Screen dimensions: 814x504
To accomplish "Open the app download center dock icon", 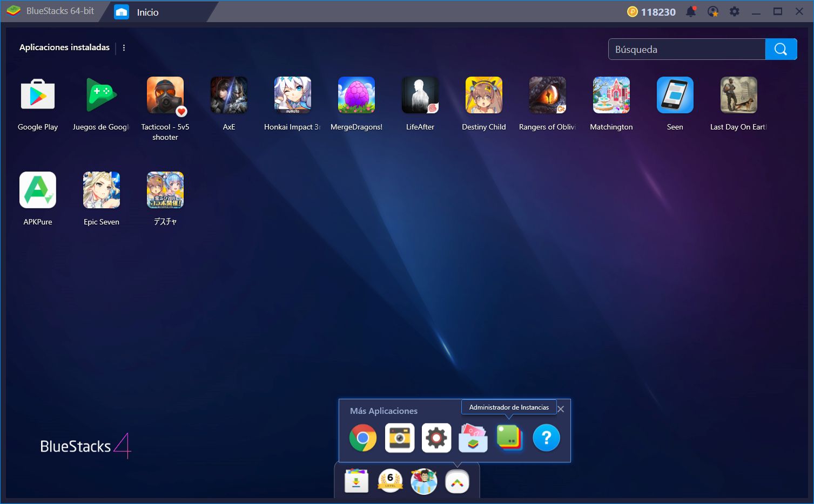I will [356, 481].
